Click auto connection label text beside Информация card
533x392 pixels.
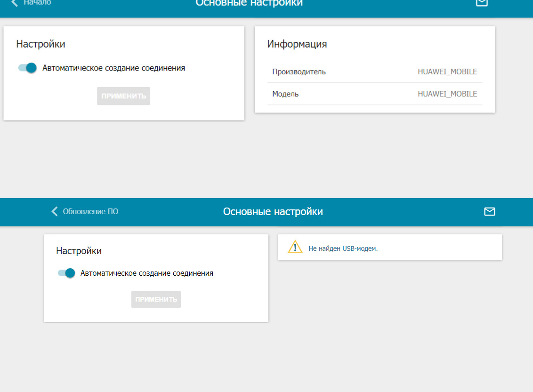pos(113,68)
